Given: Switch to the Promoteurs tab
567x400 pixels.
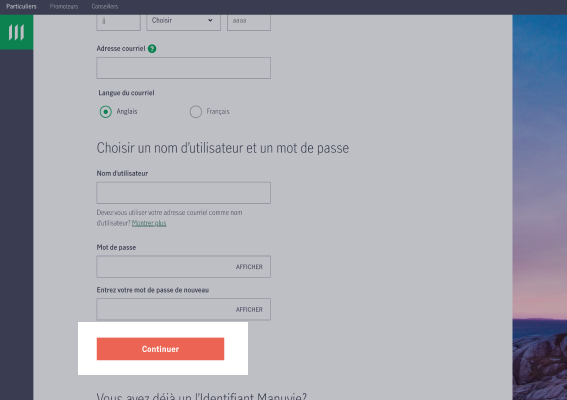Looking at the screenshot, I should click(x=64, y=7).
